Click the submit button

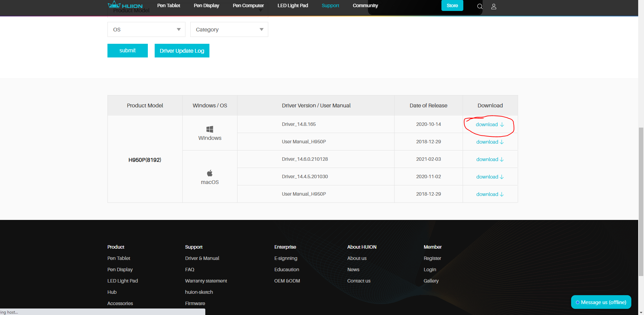click(x=128, y=51)
